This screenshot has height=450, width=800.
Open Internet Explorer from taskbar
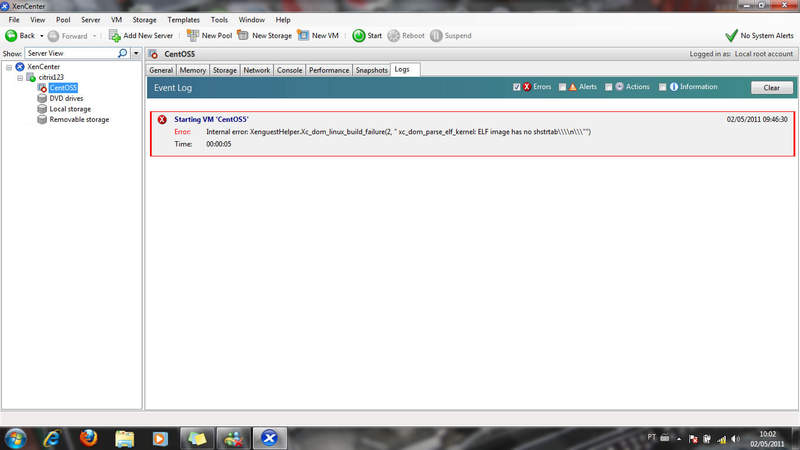click(52, 438)
